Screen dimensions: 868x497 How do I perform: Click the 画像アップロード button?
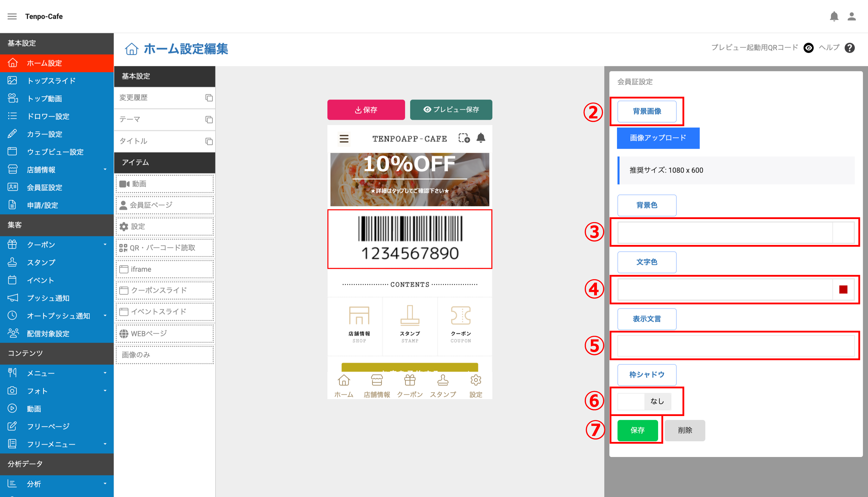pyautogui.click(x=658, y=138)
